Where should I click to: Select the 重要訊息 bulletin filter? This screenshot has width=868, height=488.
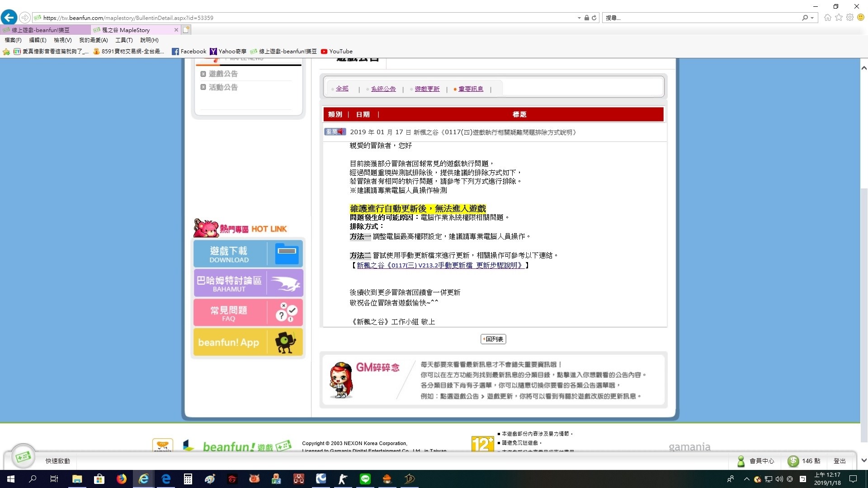[x=471, y=89]
